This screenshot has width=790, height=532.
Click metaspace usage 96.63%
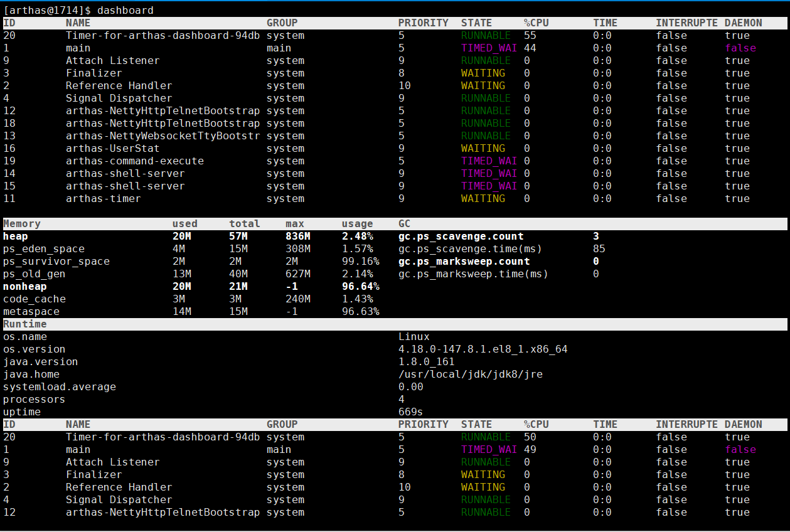click(x=361, y=312)
